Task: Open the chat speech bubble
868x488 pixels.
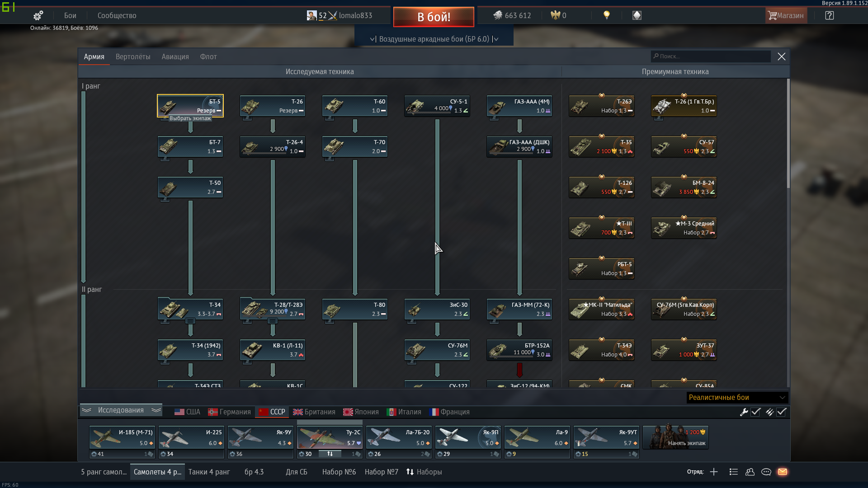Action: (766, 472)
